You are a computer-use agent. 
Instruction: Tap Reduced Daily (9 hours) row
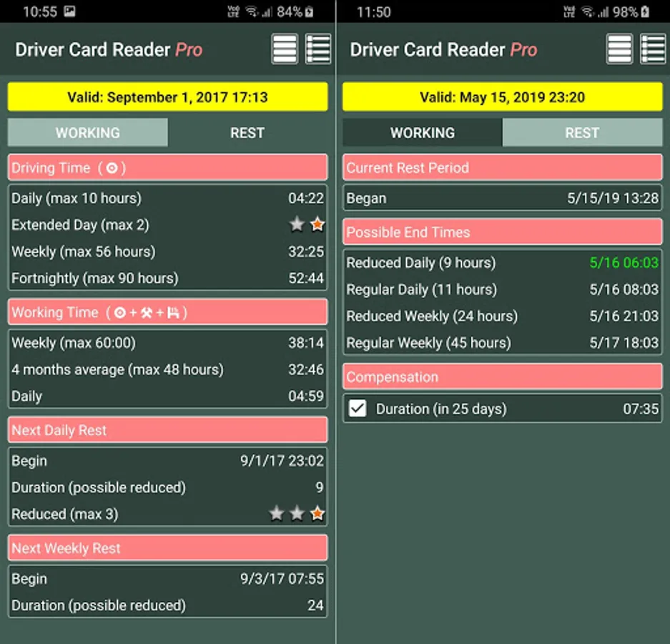tap(503, 262)
